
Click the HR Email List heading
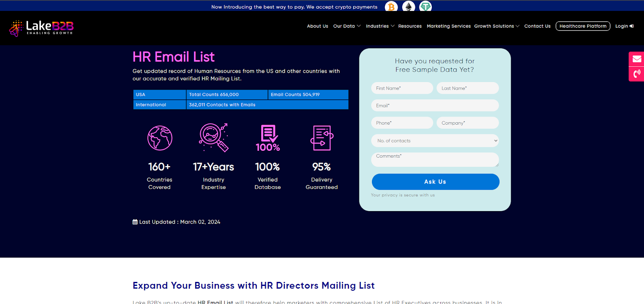coord(173,57)
